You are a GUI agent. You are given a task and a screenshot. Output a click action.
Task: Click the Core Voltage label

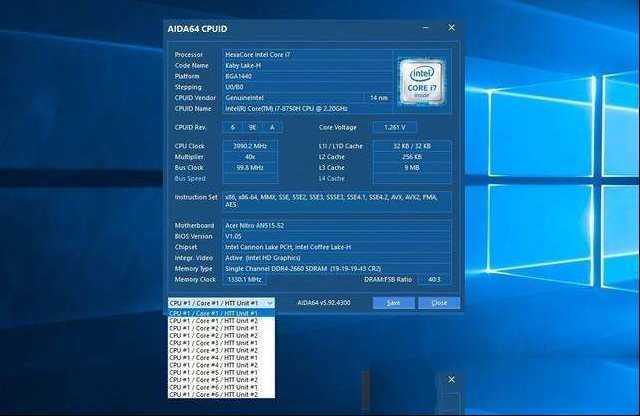pos(338,127)
